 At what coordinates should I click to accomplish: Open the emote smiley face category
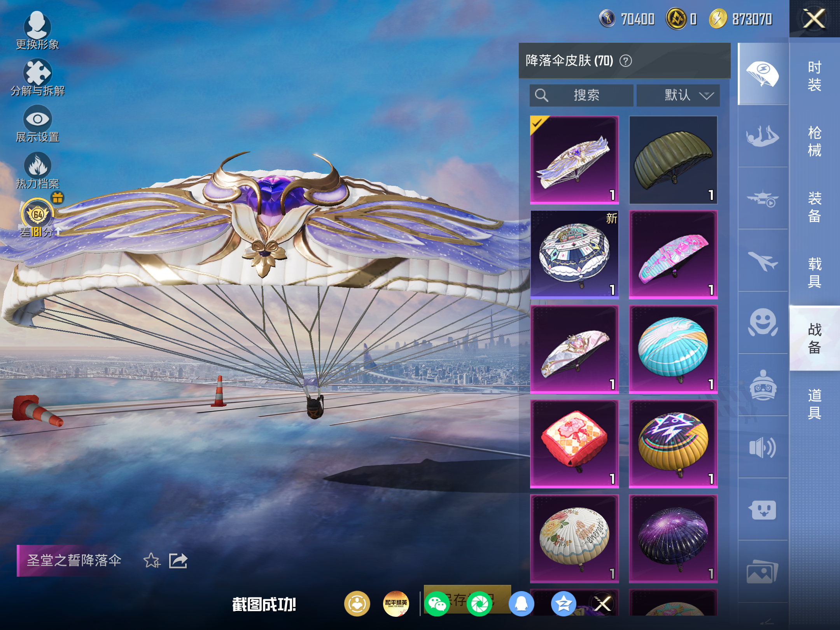pyautogui.click(x=763, y=323)
